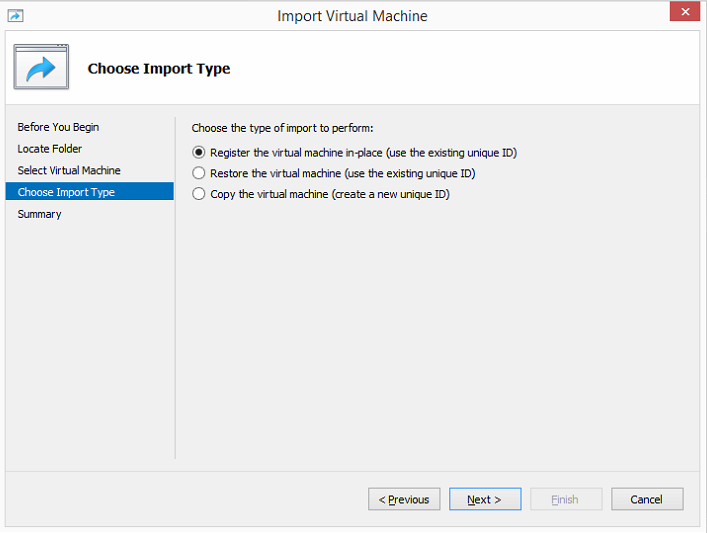This screenshot has height=533, width=707.
Task: Click the 'Restore the virtual machine' label text
Action: (275, 173)
